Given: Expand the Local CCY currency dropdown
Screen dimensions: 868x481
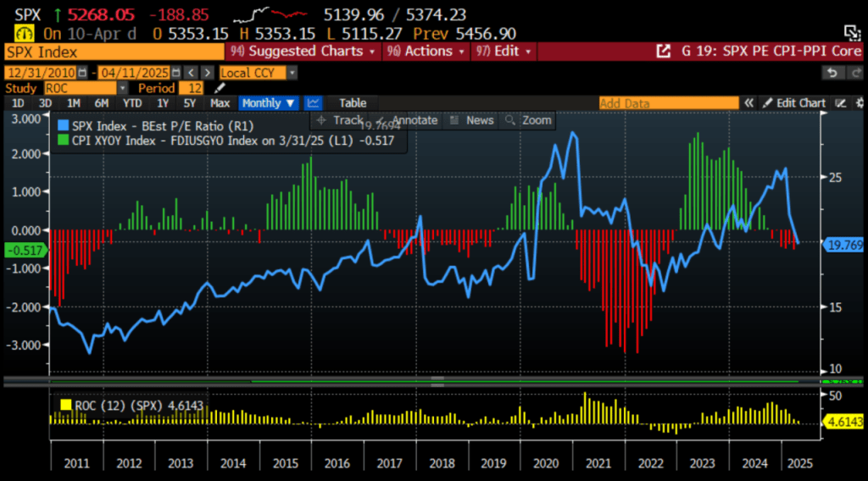Looking at the screenshot, I should click(x=259, y=73).
